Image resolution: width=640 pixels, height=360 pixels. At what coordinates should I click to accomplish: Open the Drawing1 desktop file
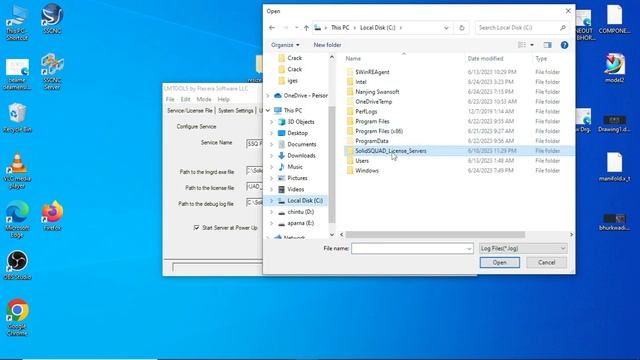pos(614,124)
